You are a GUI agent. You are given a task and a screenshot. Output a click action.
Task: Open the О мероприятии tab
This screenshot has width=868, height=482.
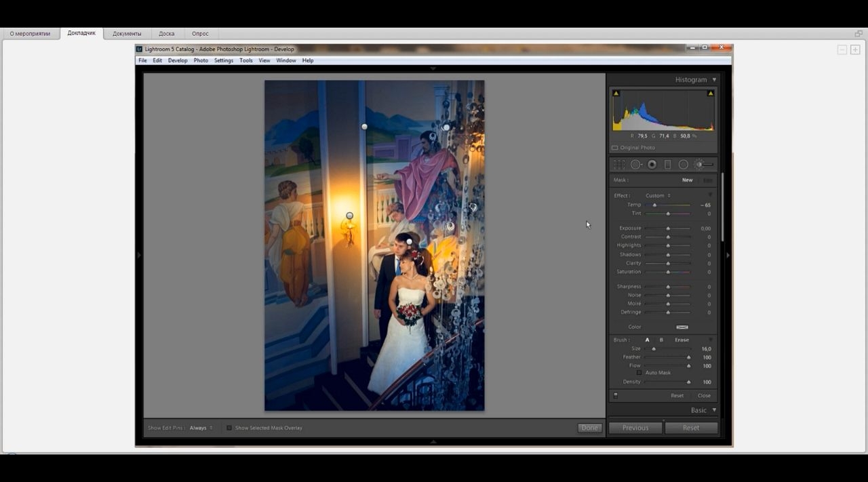(x=30, y=33)
